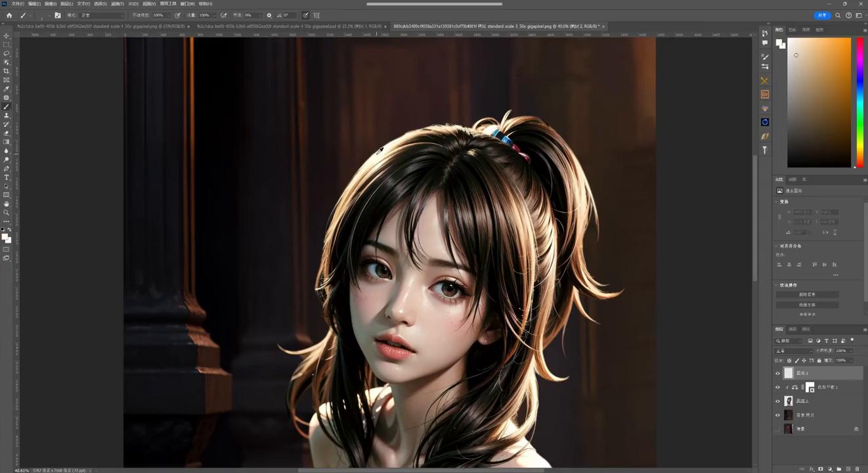Select the Hand tool

coord(7,204)
